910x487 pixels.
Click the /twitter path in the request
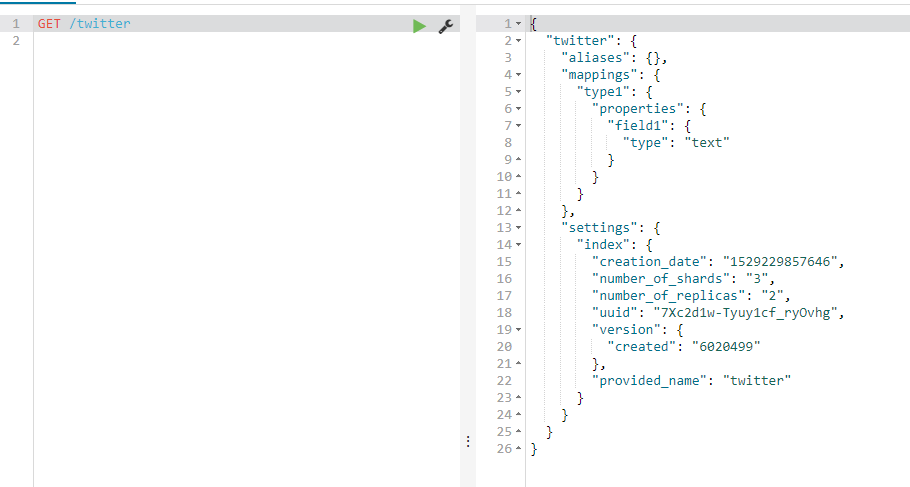(100, 24)
